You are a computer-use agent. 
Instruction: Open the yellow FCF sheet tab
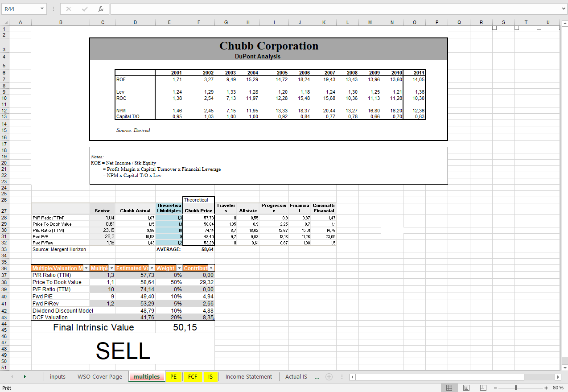tap(193, 377)
